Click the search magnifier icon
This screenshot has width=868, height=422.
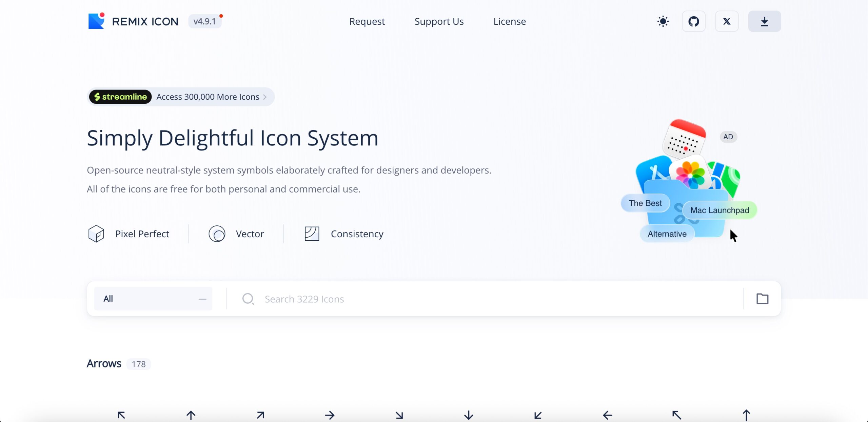pyautogui.click(x=248, y=299)
